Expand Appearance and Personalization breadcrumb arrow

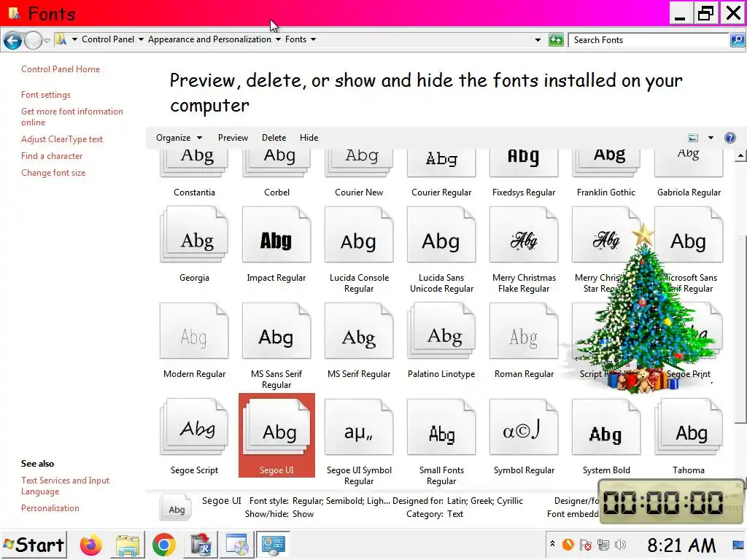[278, 39]
